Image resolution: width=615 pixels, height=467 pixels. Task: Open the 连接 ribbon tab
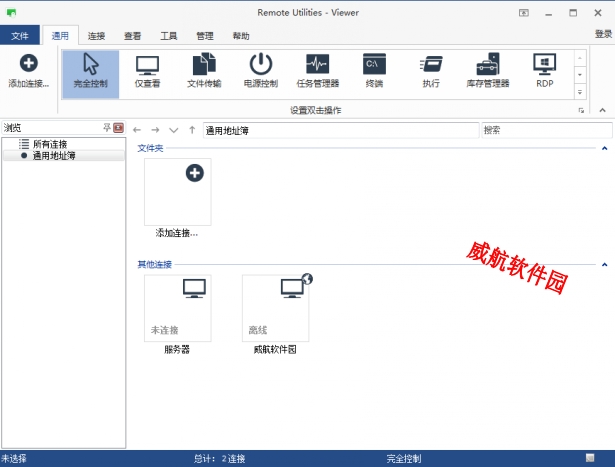[96, 35]
